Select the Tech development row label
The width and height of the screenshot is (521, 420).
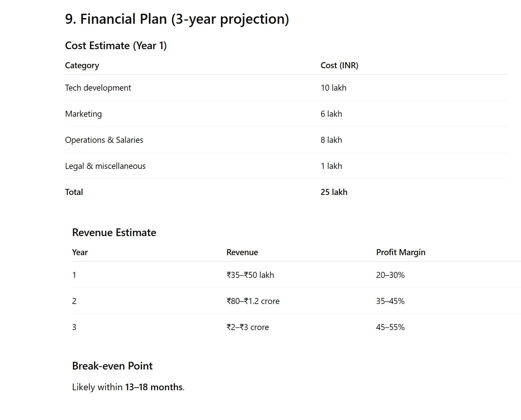pyautogui.click(x=98, y=88)
